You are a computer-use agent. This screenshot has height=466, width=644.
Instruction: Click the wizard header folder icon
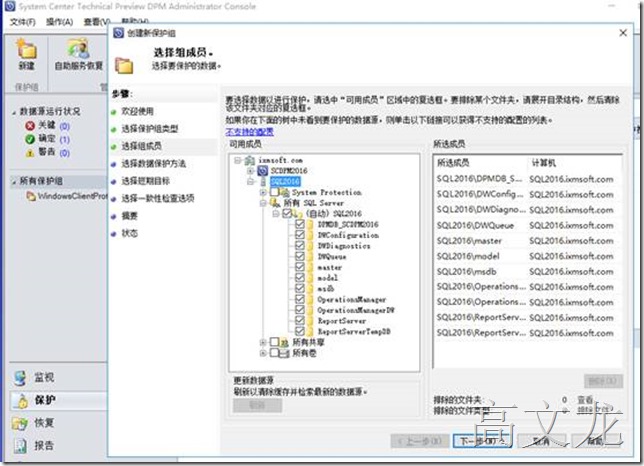(x=124, y=66)
